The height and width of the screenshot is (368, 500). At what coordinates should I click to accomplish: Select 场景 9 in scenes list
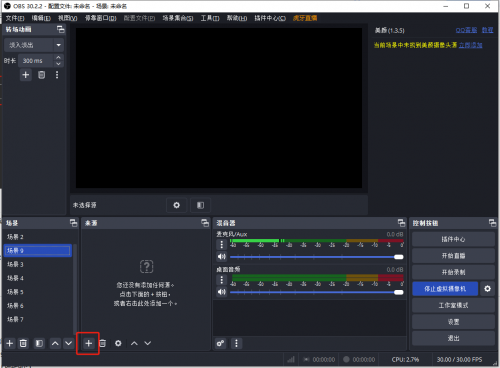[x=38, y=250]
